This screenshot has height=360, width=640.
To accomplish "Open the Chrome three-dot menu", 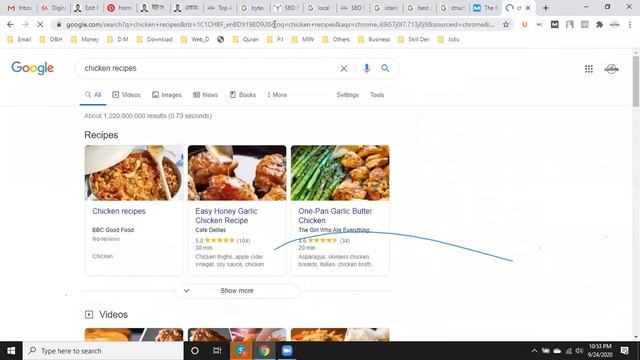I will (x=630, y=24).
